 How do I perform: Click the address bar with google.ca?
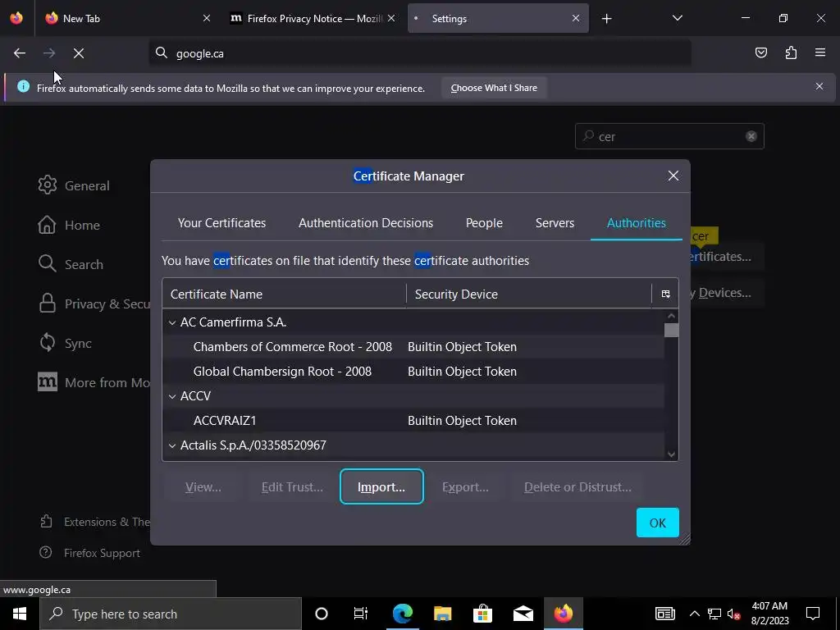point(420,53)
